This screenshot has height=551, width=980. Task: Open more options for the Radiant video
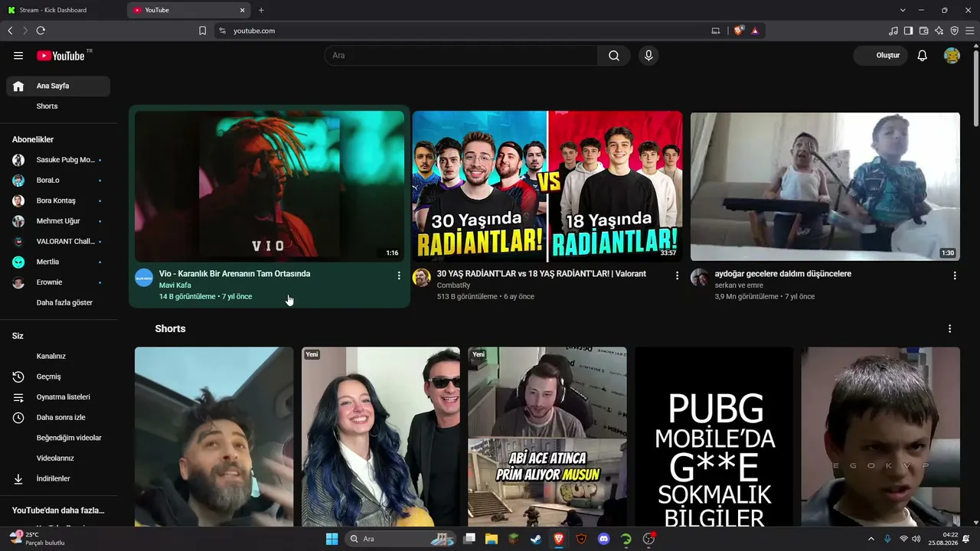pyautogui.click(x=677, y=275)
